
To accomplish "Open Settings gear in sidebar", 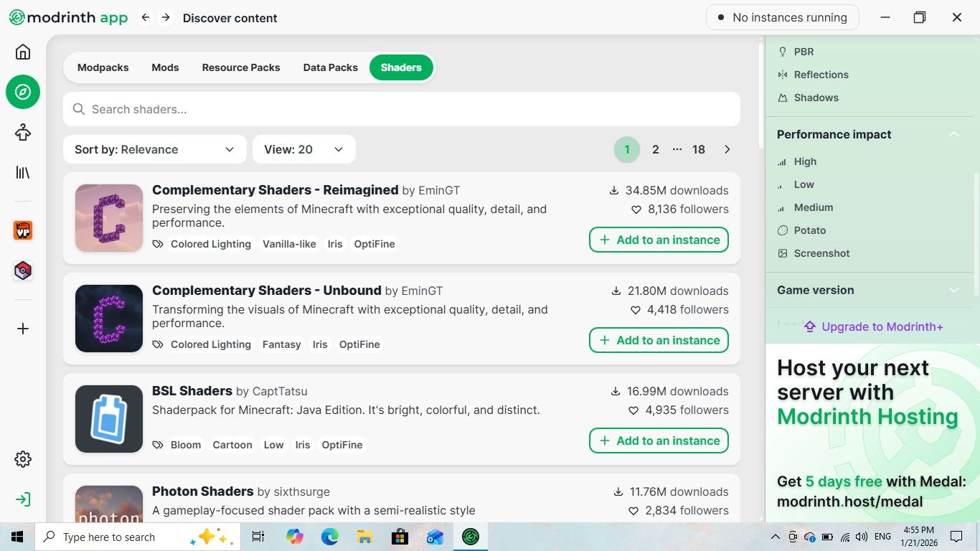I will click(x=23, y=459).
